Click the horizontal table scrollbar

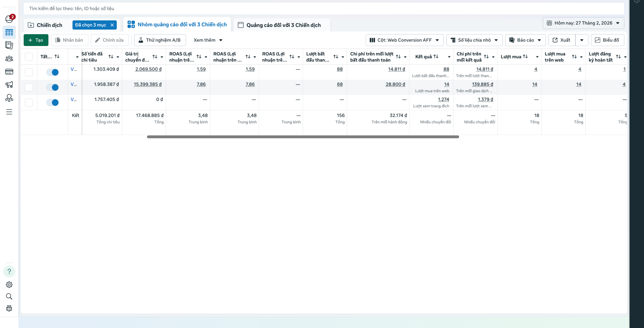point(303,137)
